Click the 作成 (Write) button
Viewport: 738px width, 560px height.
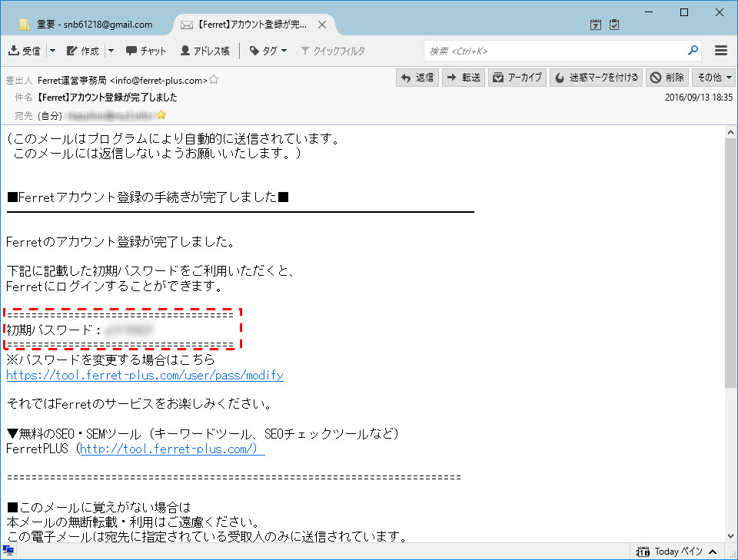pos(83,51)
